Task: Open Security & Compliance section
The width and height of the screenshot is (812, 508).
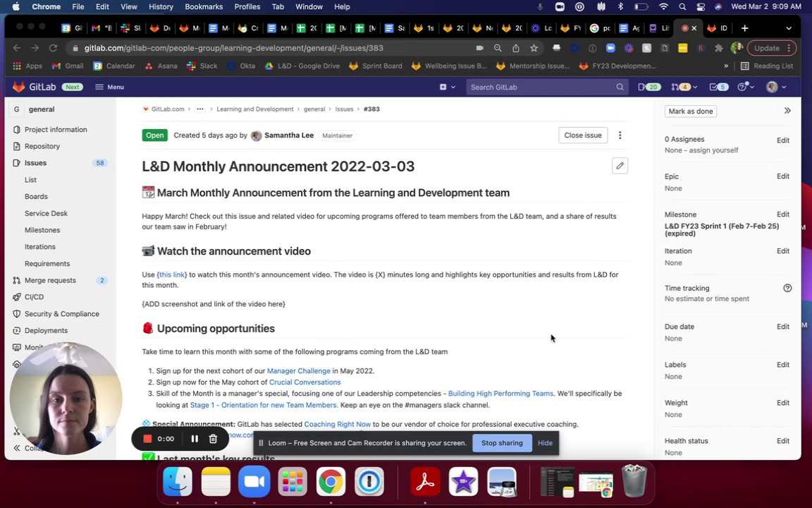Action: tap(61, 313)
